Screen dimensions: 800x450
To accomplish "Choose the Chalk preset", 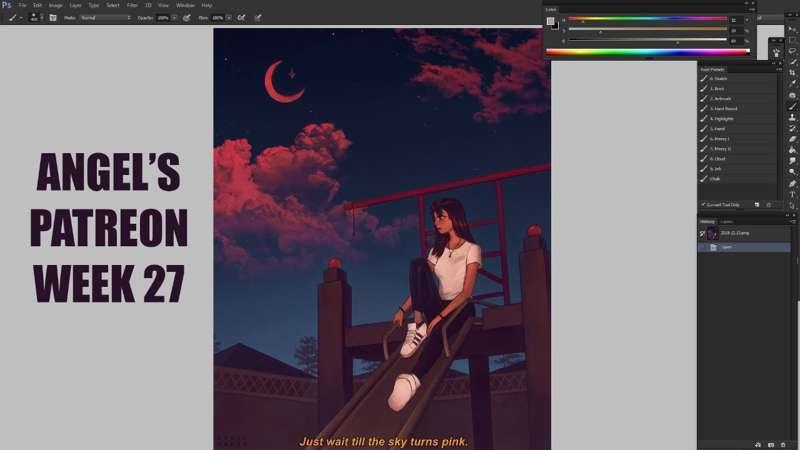I will 738,179.
